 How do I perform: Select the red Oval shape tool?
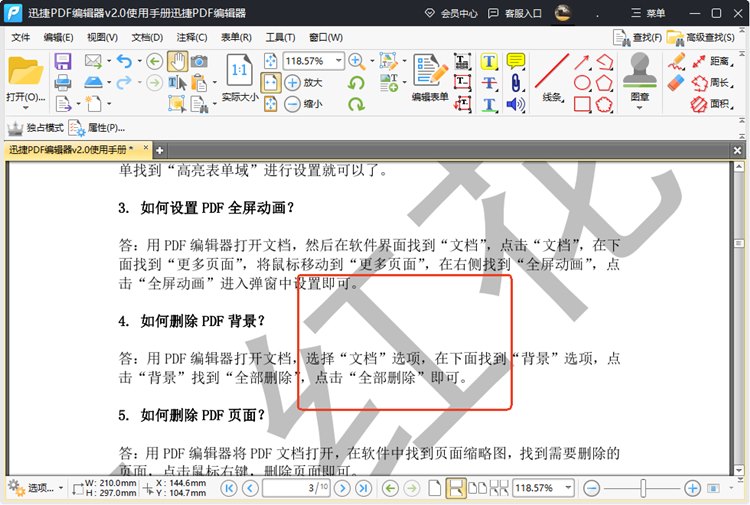(582, 83)
